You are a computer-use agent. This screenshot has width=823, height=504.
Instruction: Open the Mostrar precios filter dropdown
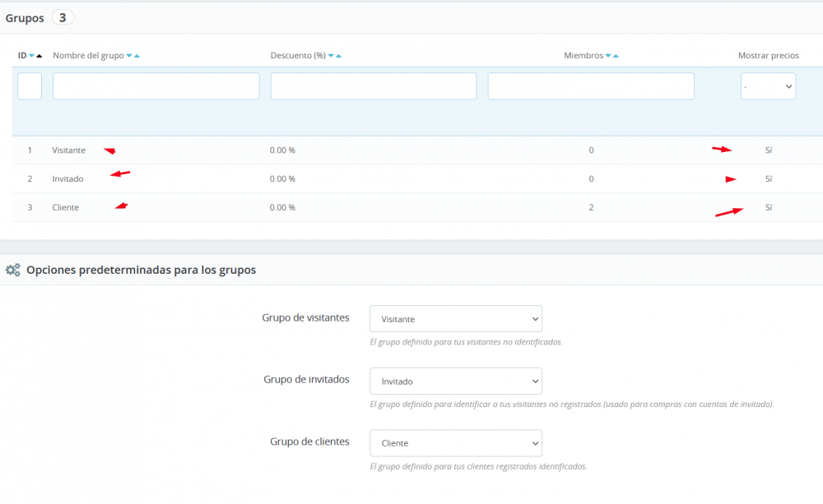coord(768,86)
